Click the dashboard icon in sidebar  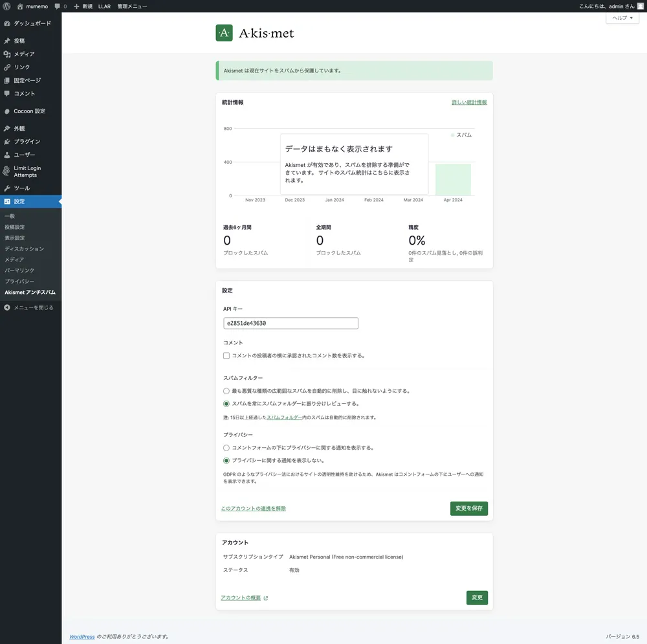pos(7,23)
